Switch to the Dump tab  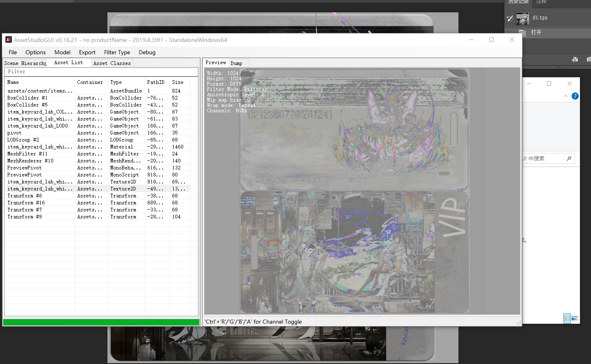coord(236,63)
